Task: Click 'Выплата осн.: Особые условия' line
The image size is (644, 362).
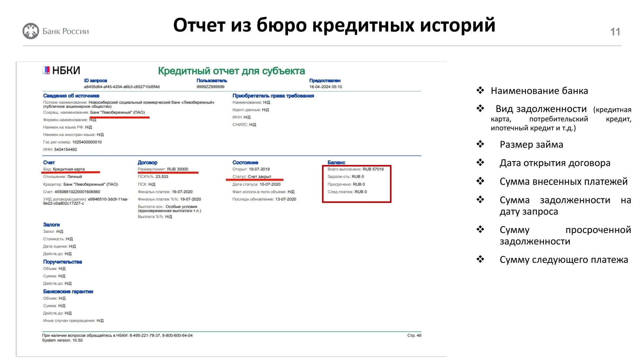Action: 168,207
